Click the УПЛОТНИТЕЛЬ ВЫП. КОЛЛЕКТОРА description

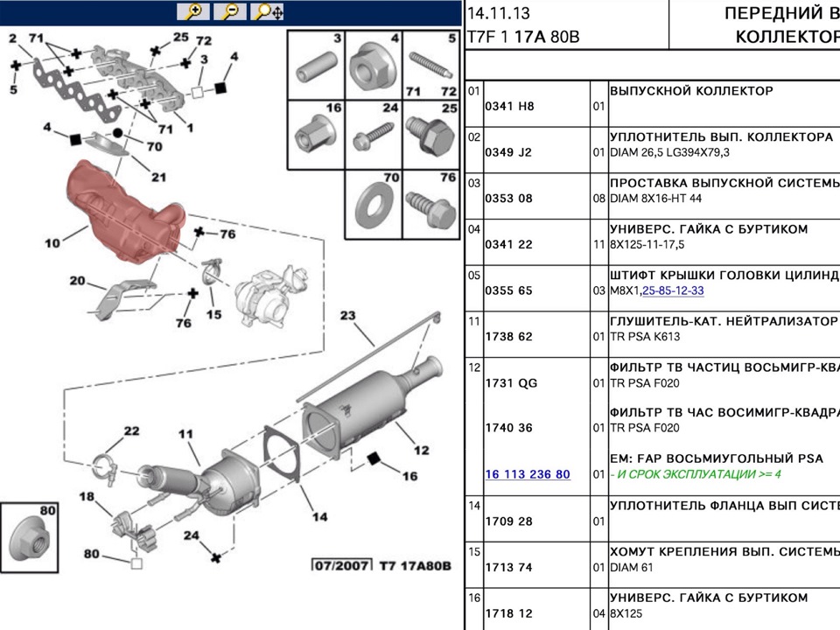(722, 136)
